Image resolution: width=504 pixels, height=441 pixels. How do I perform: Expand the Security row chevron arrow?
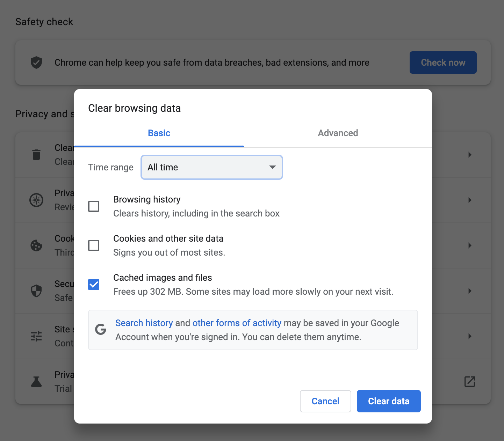coord(470,291)
